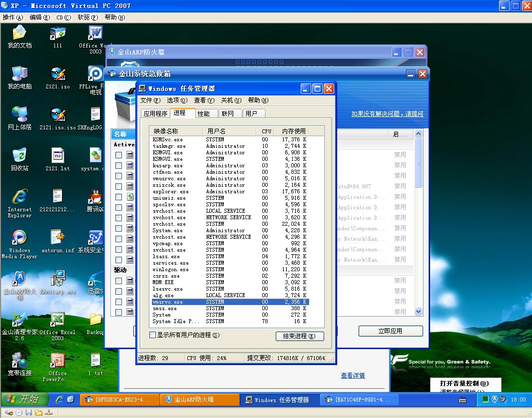
Task: Click the 金山清理专家 2.6 desktop icon
Action: (x=19, y=326)
